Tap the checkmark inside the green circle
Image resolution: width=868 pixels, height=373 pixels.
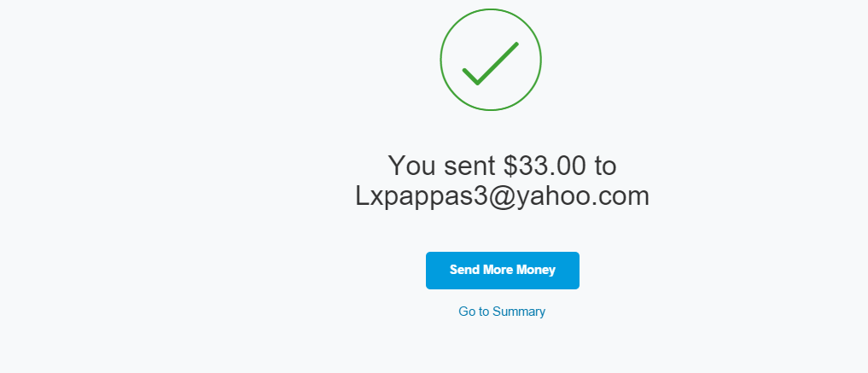[491, 64]
